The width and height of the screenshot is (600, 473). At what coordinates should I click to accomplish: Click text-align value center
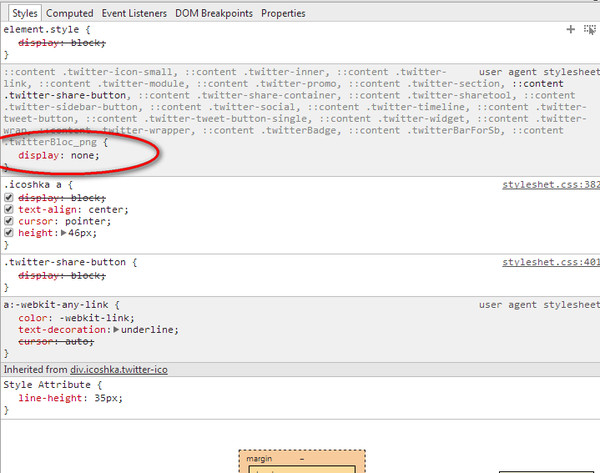tap(106, 210)
